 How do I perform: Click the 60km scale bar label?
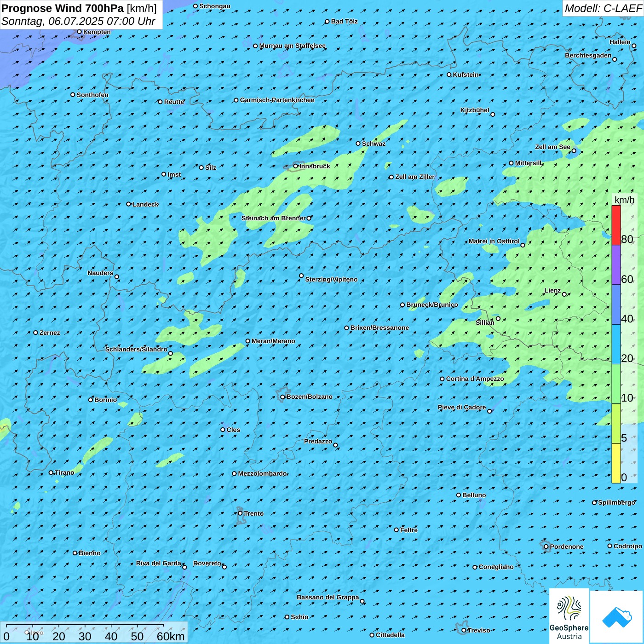pos(171,636)
